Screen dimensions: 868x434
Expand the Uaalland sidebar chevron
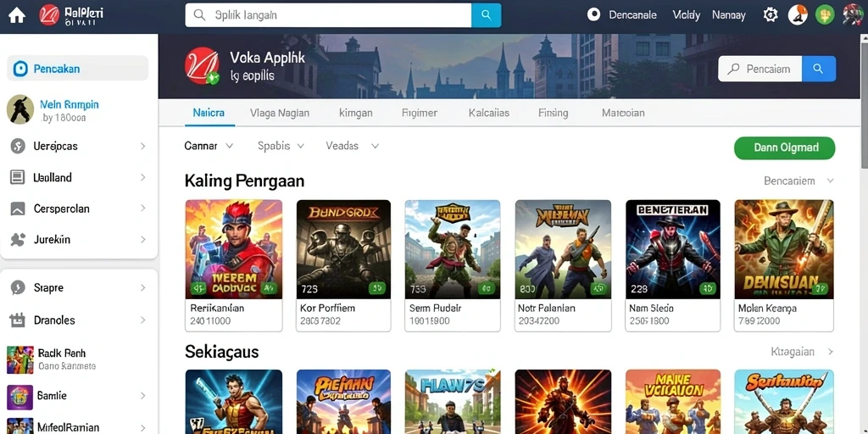[x=142, y=177]
